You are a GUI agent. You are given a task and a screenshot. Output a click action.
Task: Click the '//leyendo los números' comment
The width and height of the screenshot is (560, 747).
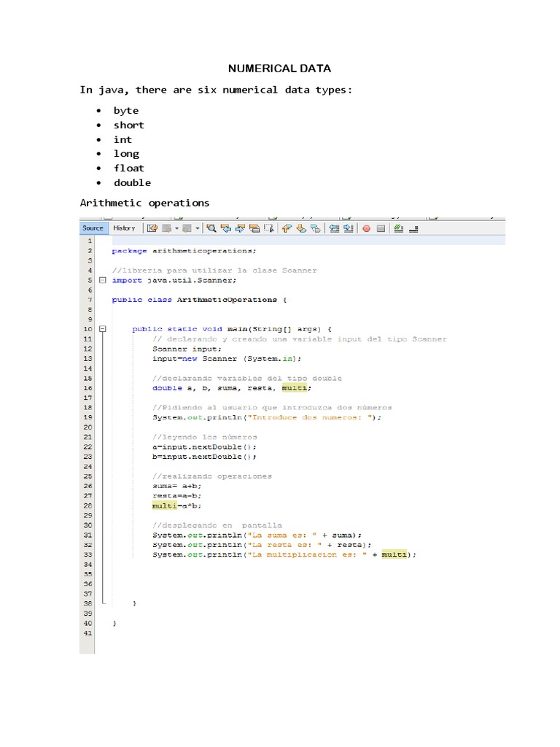coord(204,437)
